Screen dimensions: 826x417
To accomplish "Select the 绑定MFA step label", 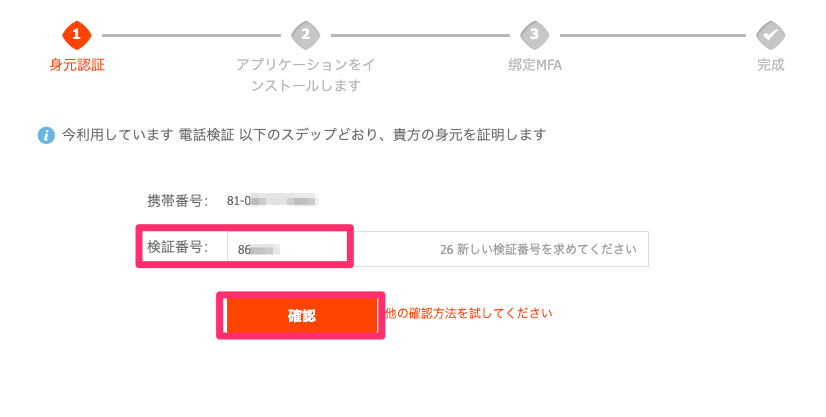I will point(535,65).
